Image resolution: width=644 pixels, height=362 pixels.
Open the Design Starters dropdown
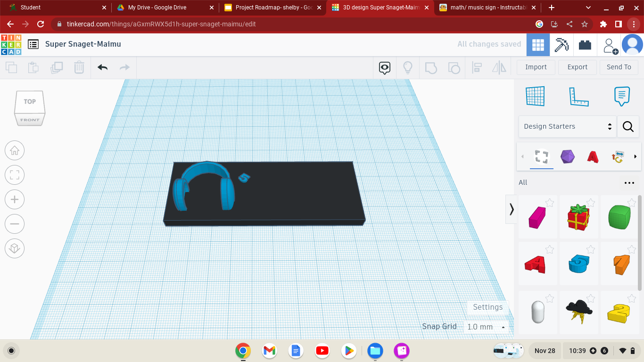[567, 126]
